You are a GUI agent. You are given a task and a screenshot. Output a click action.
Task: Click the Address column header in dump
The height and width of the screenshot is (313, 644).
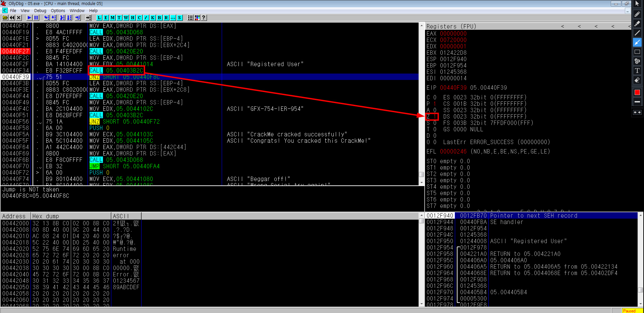point(16,216)
